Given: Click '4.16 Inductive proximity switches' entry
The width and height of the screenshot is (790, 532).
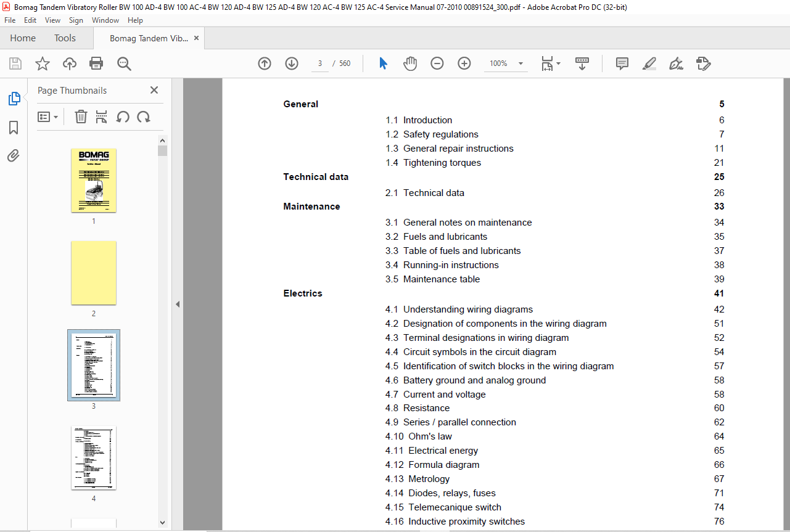Looking at the screenshot, I should pos(455,522).
